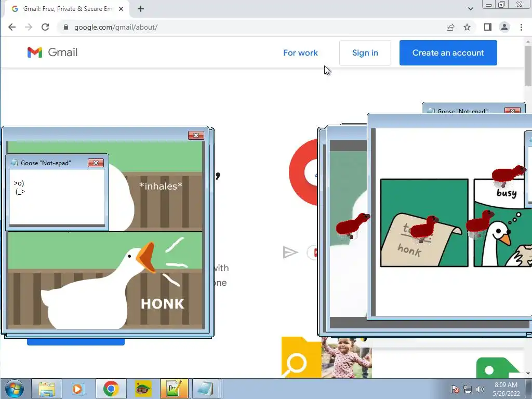Click the goose app taskbar icon
Viewport: 532px width, 399px height.
[143, 389]
